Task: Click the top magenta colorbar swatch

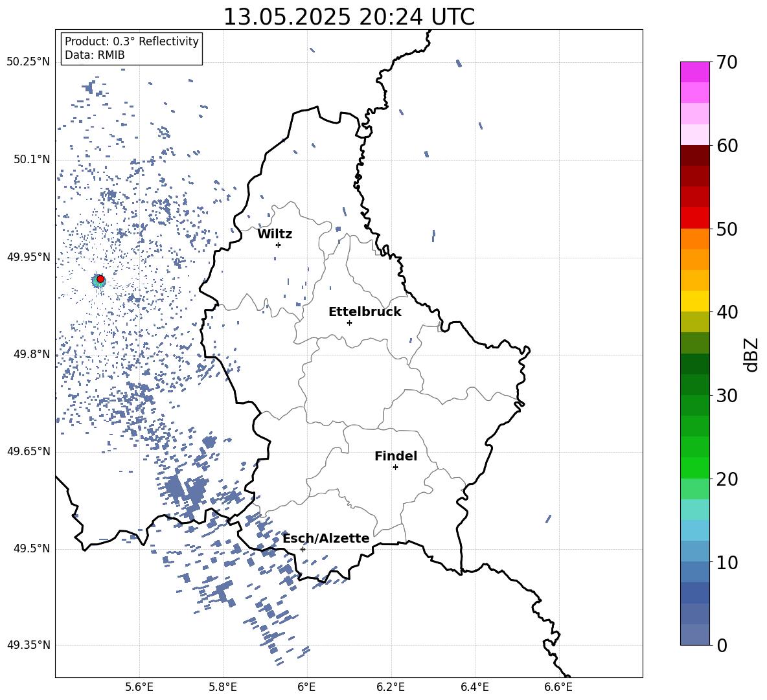Action: [694, 72]
